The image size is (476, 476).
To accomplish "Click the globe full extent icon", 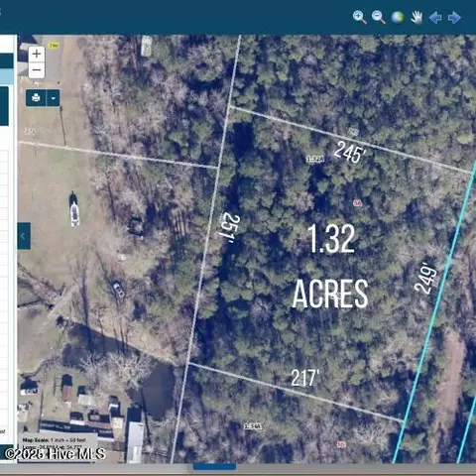I will pos(398,17).
